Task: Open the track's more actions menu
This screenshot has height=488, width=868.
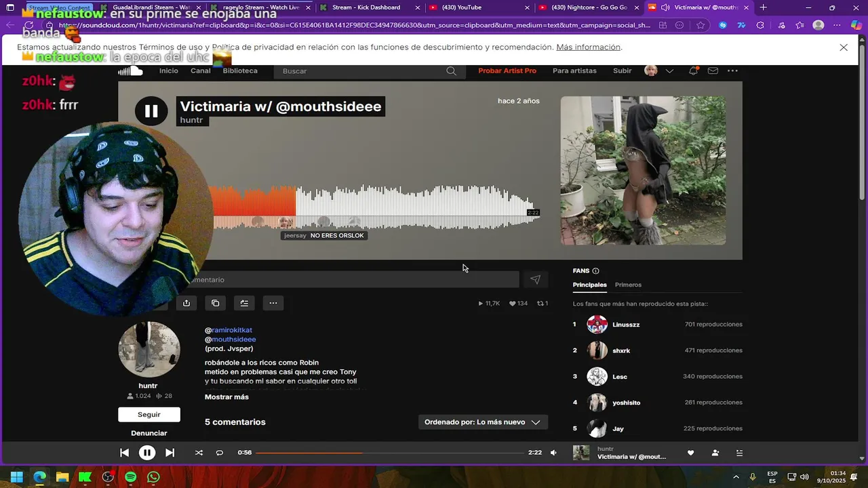Action: pos(273,303)
